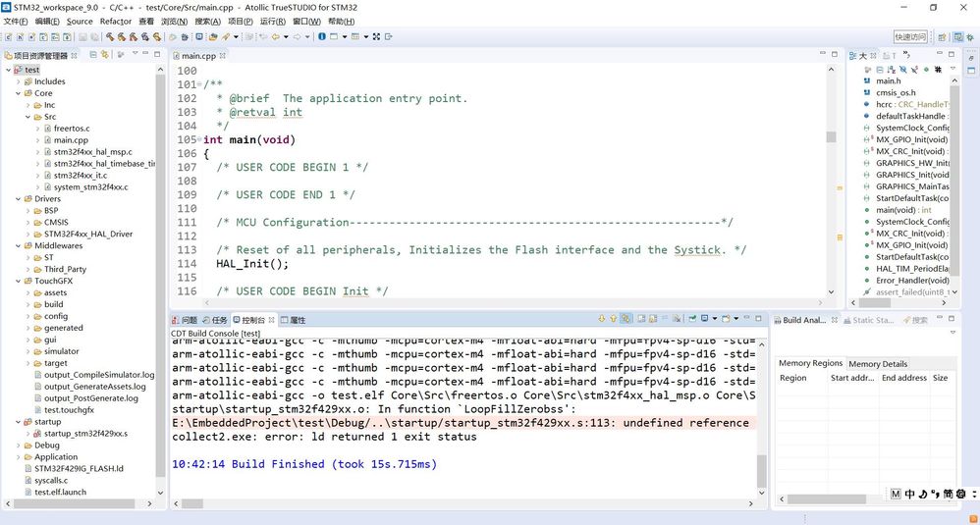
Task: Click the blue monitor icon in main toolbar
Action: [x=198, y=37]
